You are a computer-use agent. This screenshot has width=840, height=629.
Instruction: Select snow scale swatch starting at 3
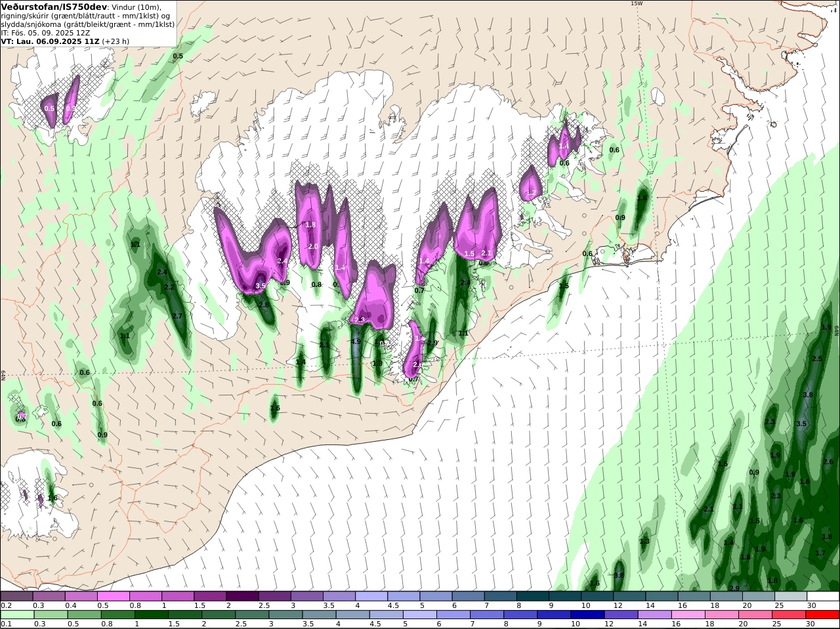point(307,596)
